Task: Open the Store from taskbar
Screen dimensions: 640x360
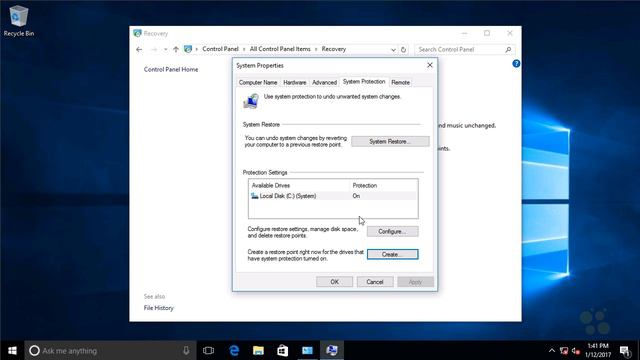Action: [282, 351]
